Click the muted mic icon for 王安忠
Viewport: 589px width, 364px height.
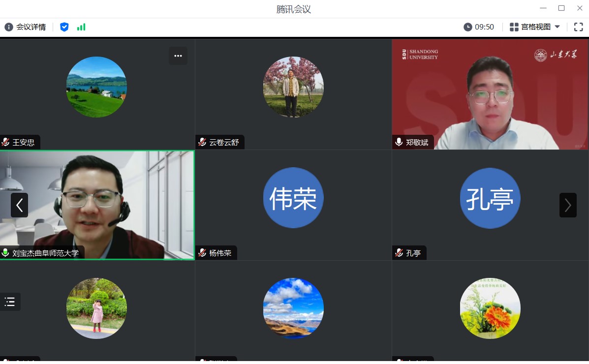pyautogui.click(x=5, y=142)
